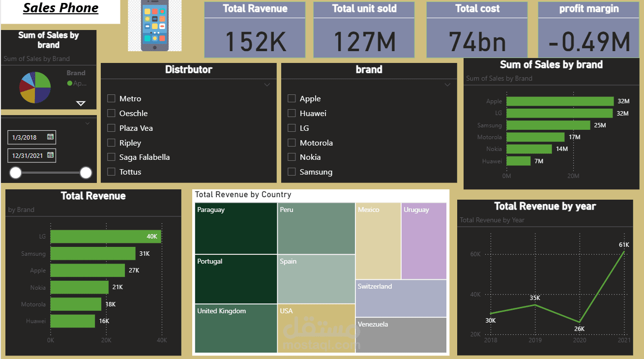644x359 pixels.
Task: Check the LG brand box
Action: tap(292, 128)
